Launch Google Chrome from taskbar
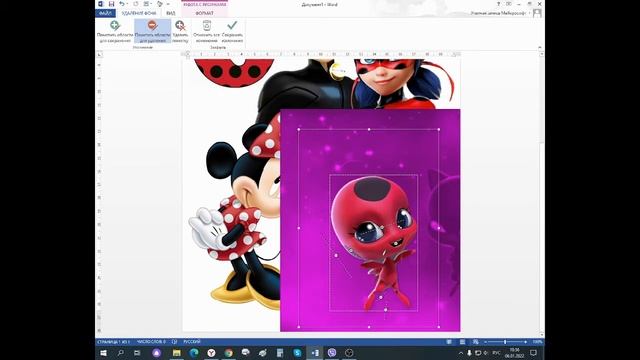 coord(229,353)
